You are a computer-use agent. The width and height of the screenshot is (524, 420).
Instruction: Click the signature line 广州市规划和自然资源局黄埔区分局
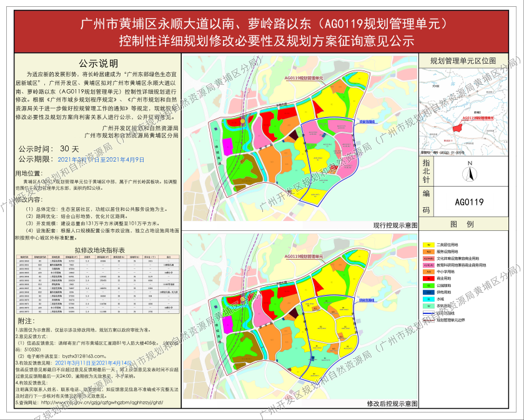point(131,135)
